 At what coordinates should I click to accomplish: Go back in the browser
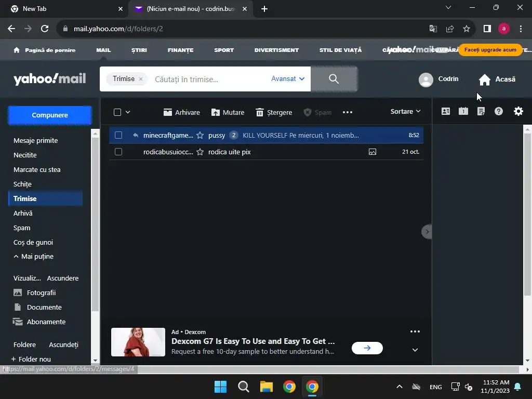(x=11, y=29)
